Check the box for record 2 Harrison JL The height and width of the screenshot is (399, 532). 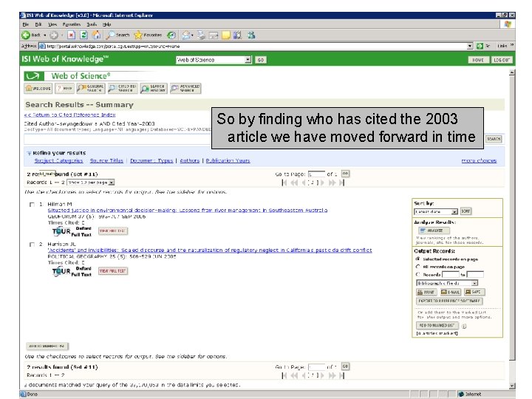pos(32,245)
